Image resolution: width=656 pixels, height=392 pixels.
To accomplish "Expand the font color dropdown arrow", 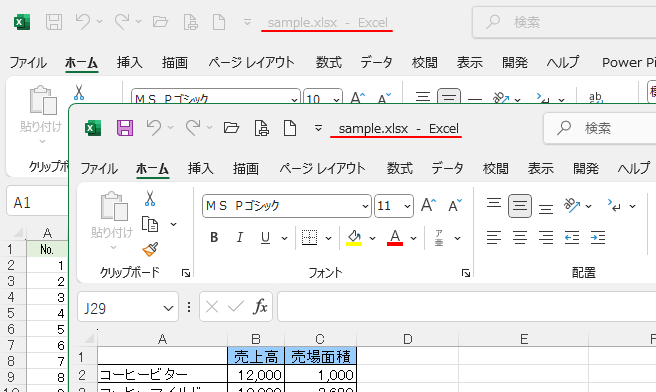I will coord(413,238).
